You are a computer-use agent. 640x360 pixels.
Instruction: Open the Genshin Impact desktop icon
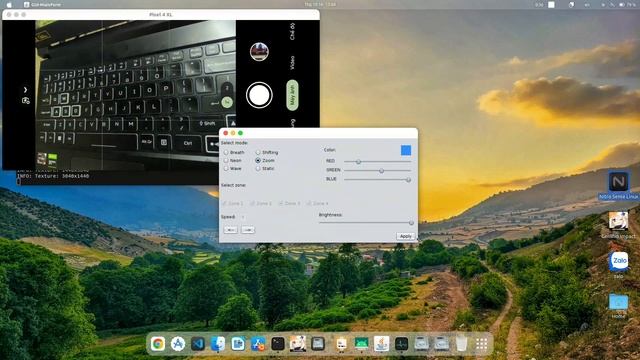[x=618, y=224]
